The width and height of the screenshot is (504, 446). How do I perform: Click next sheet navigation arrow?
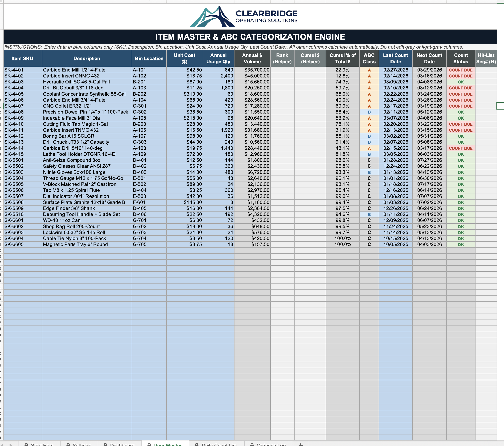tap(11, 445)
